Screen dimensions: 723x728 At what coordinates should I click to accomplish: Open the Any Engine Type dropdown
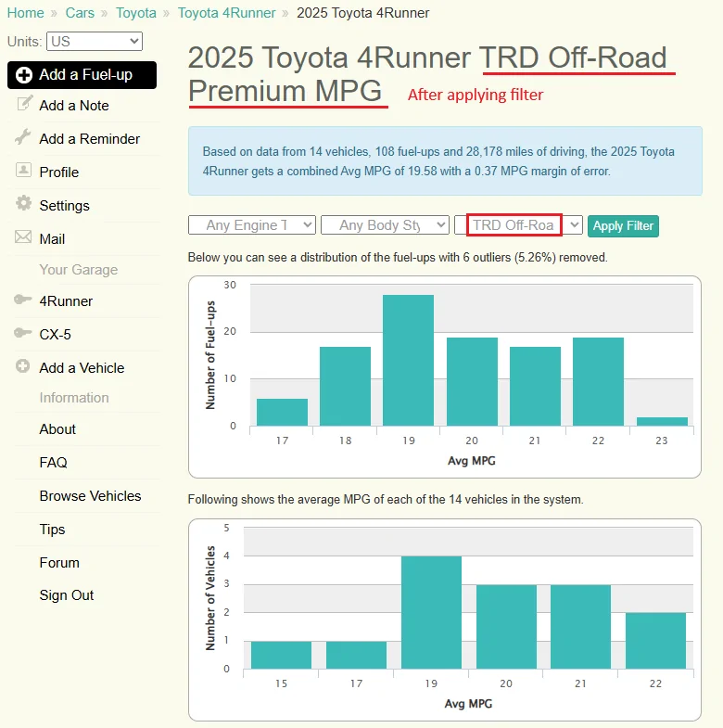(252, 225)
